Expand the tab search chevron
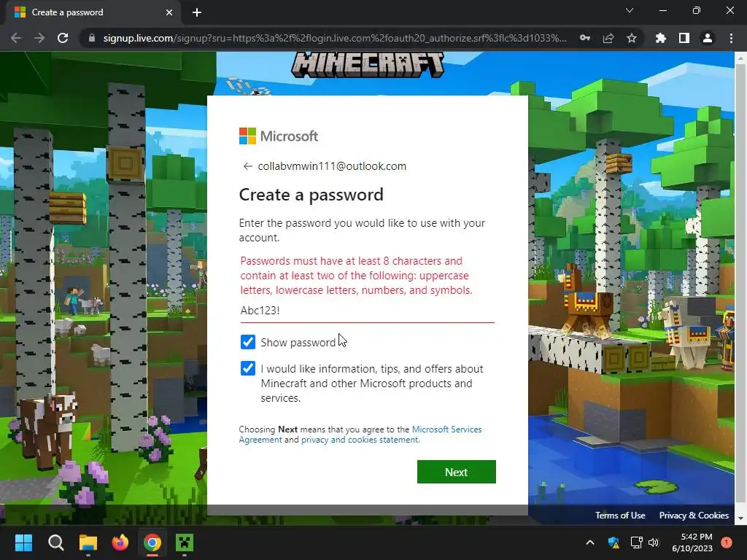The height and width of the screenshot is (560, 747). pos(630,10)
